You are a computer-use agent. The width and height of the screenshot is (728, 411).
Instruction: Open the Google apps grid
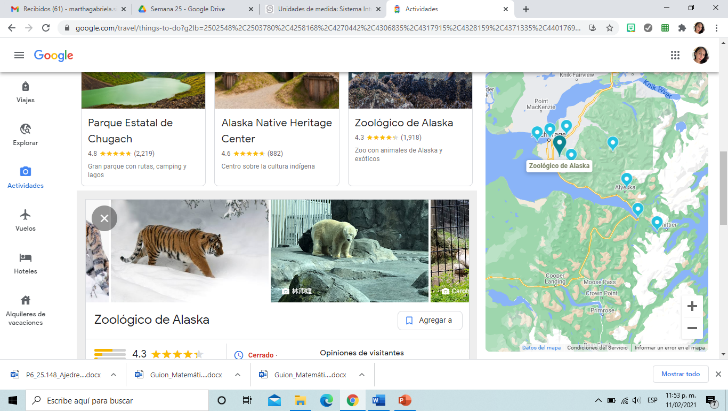[675, 55]
